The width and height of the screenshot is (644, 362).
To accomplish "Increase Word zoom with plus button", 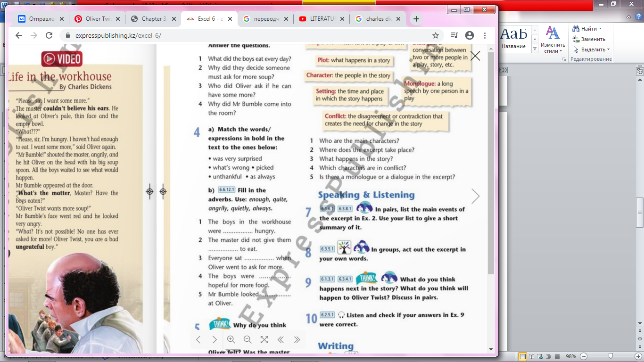I will (637, 356).
